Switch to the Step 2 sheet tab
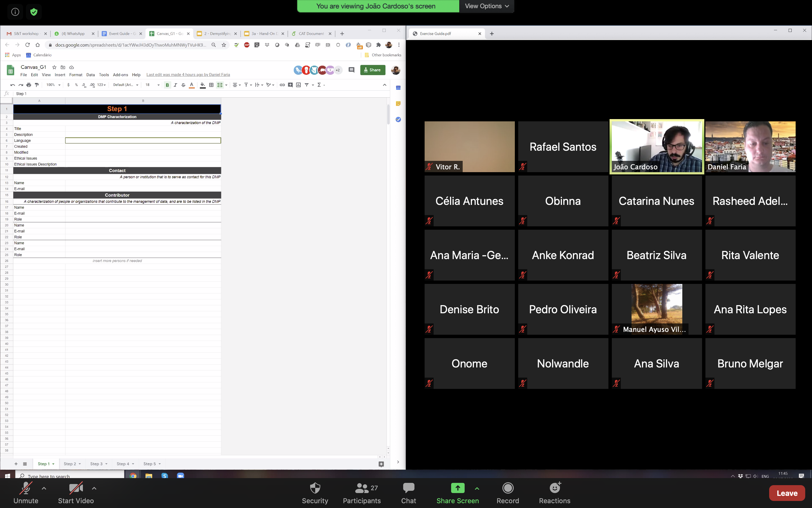This screenshot has height=508, width=812. [x=72, y=464]
